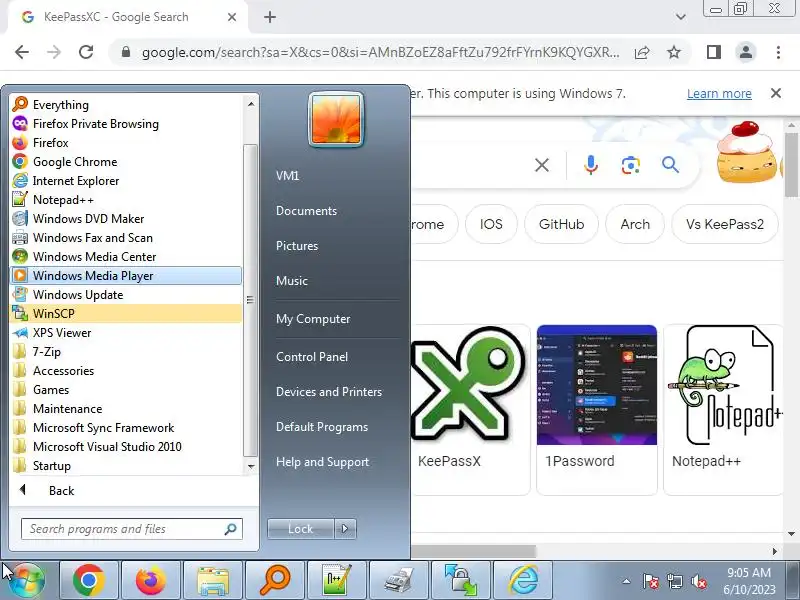Viewport: 800px width, 600px height.
Task: Click the user account picture
Action: pyautogui.click(x=336, y=119)
